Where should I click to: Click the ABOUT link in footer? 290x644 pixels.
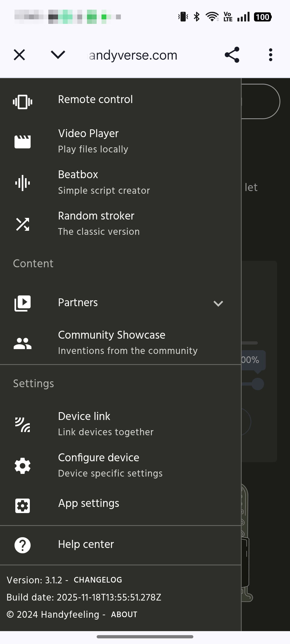pos(124,614)
